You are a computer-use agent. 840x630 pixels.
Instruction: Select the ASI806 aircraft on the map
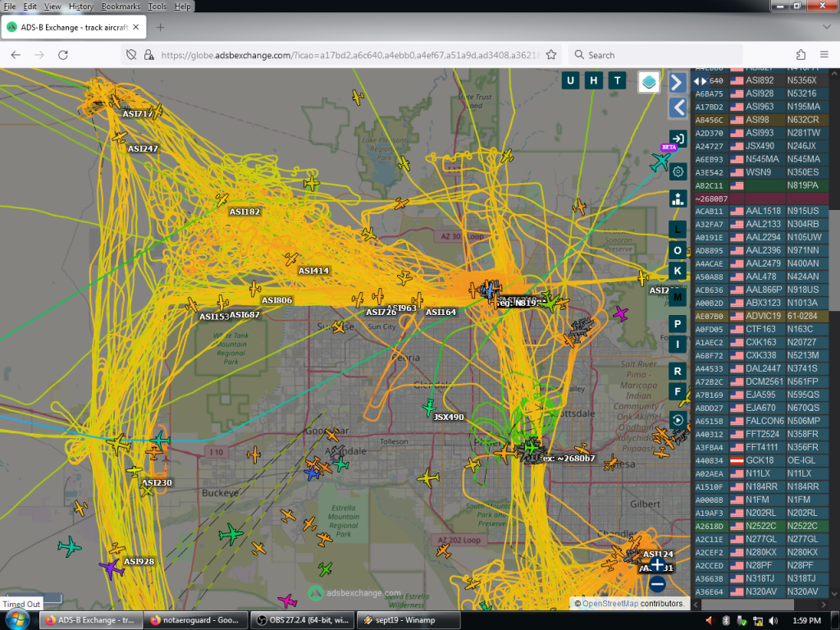[255, 288]
